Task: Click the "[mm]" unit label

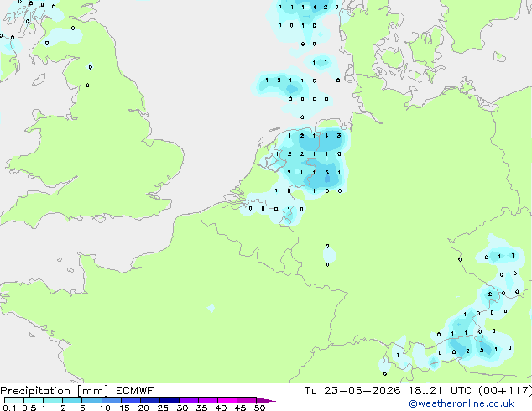Action: 92,391
